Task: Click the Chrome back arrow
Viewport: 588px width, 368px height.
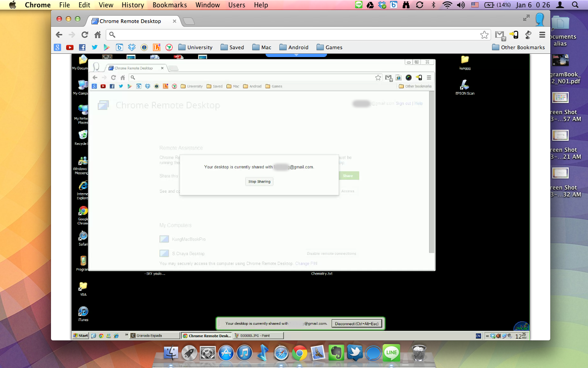Action: [x=59, y=34]
